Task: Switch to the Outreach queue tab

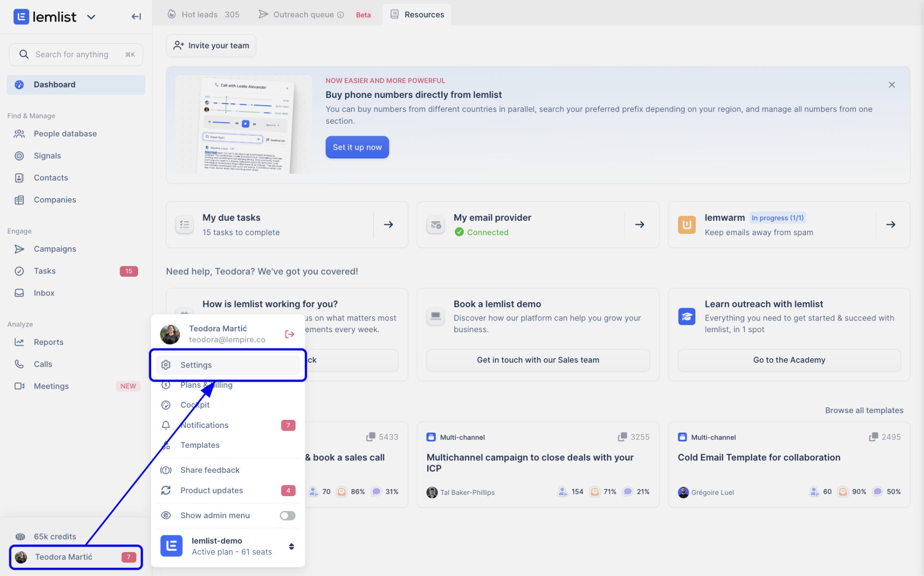Action: click(x=314, y=14)
